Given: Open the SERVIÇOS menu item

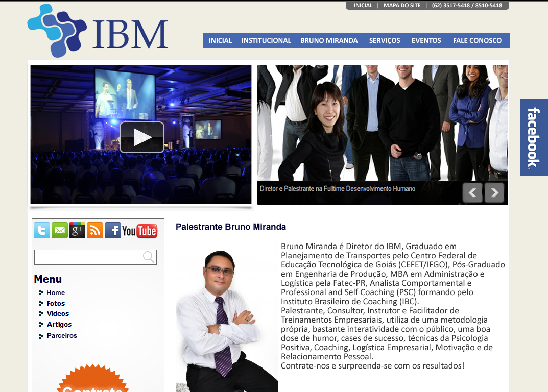Looking at the screenshot, I should pos(385,40).
